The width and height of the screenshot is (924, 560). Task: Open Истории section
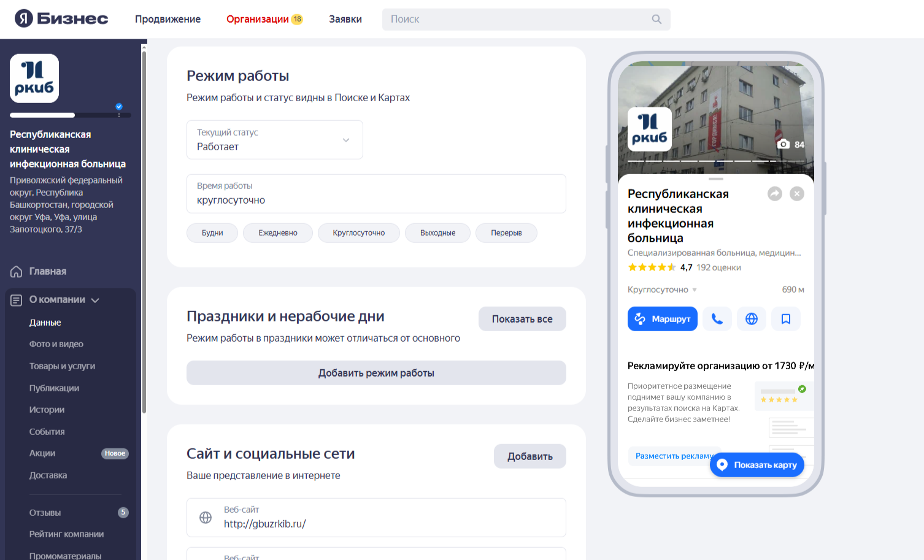click(x=47, y=410)
